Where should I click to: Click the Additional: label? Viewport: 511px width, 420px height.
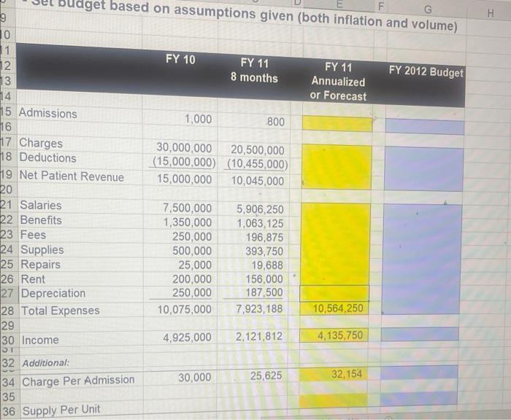coord(45,362)
